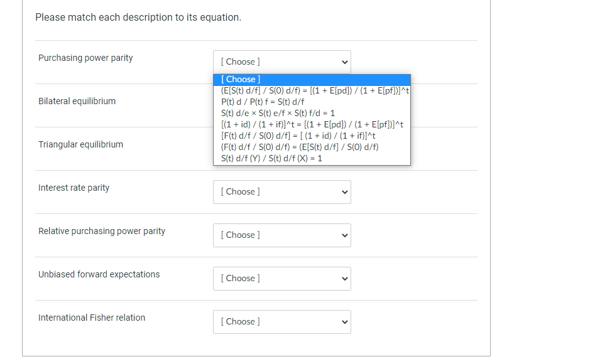This screenshot has height=364, width=600.
Task: Select option P(t) d / P(t) f = S(t) d/f
Action: coord(312,102)
